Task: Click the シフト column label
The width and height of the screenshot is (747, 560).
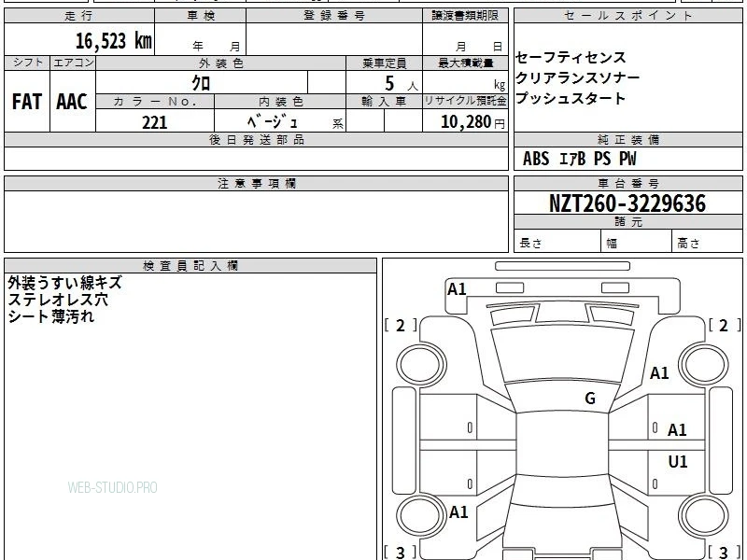Action: 27,63
